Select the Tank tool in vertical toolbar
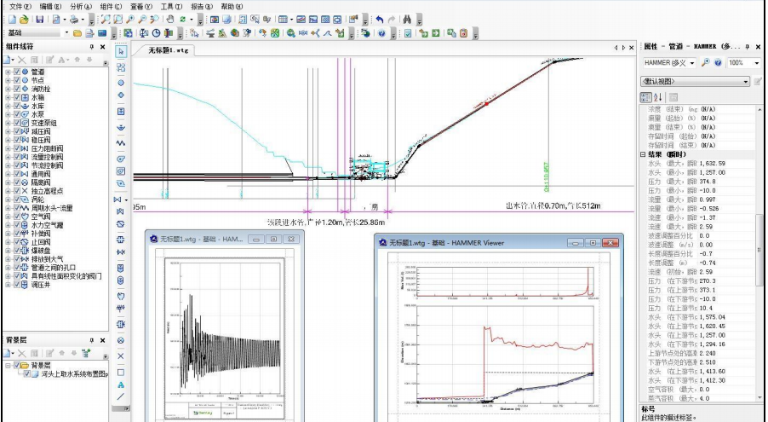Screen dimensions: 768x422 pyautogui.click(x=121, y=111)
